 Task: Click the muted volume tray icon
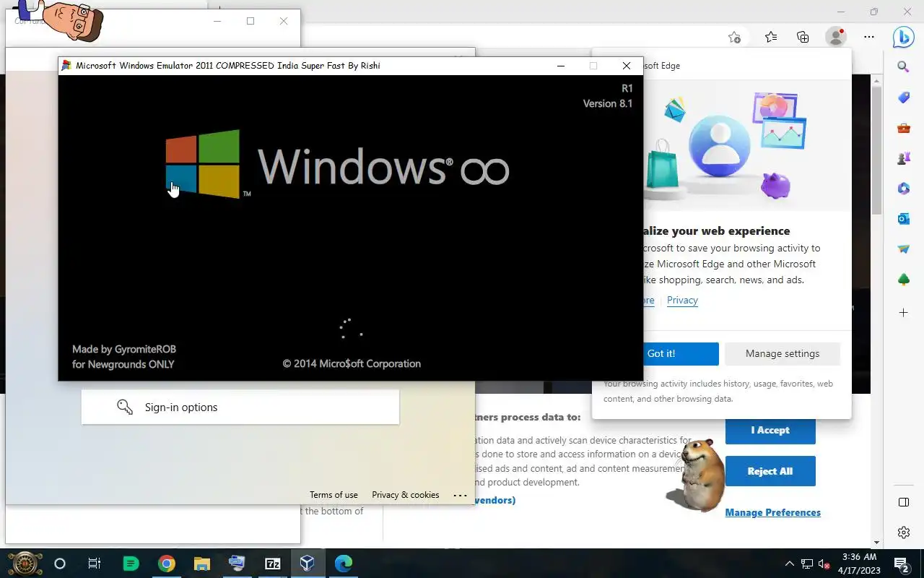coord(824,564)
